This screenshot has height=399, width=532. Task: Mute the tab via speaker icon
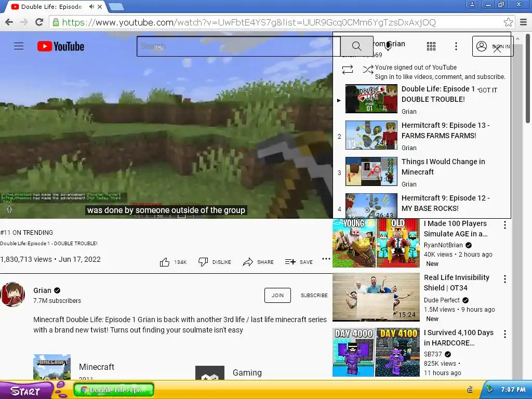[91, 6]
